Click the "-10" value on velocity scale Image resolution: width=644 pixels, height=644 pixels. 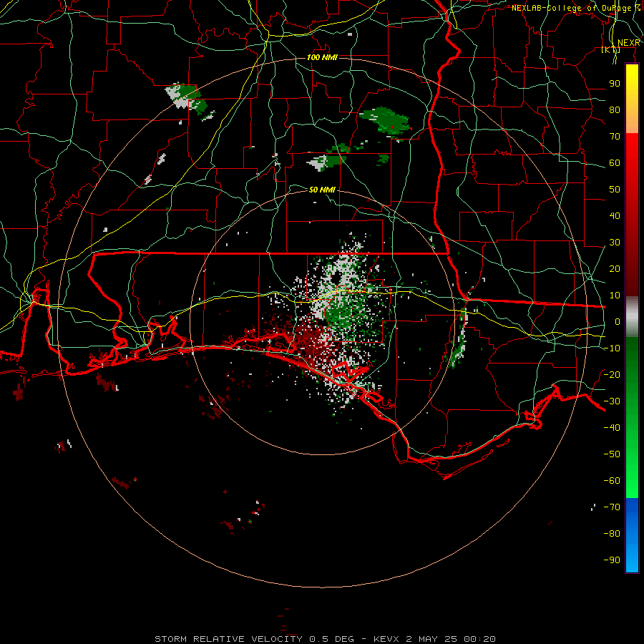(612, 348)
